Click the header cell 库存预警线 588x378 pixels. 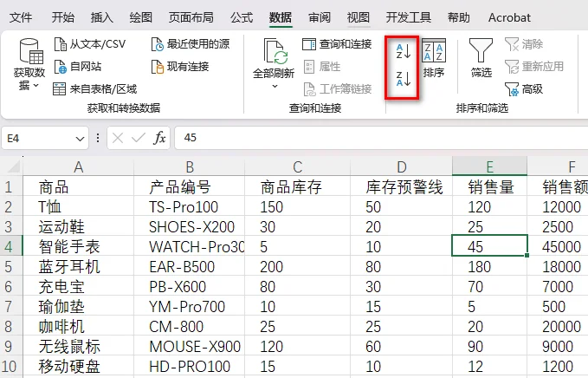[x=401, y=186]
